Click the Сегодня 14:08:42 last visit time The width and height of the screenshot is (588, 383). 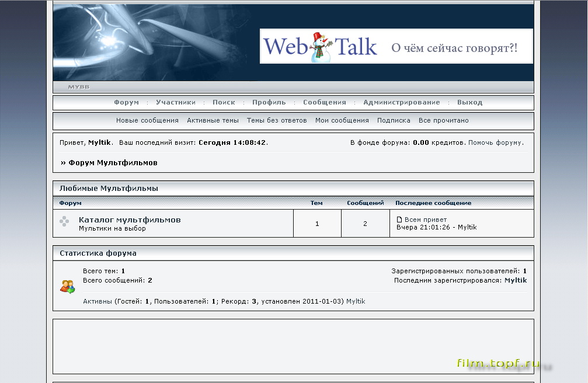pos(232,142)
